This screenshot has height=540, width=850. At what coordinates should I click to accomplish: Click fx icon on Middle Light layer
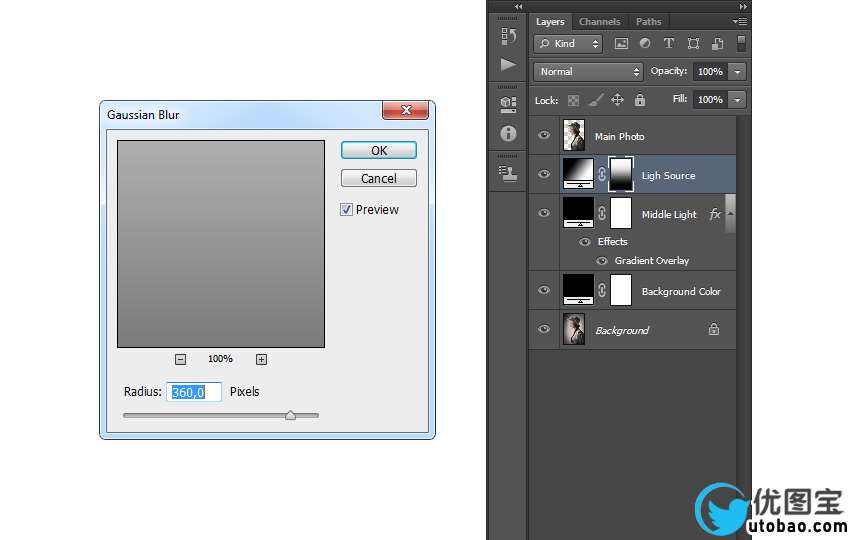(x=715, y=214)
